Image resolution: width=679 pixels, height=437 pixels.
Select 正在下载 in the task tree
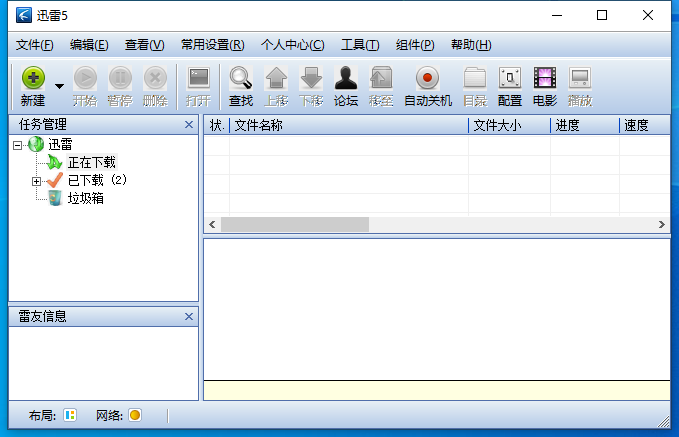coord(91,162)
